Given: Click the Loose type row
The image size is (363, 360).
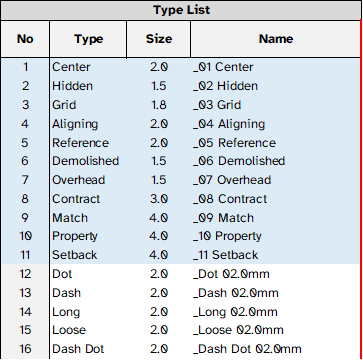Looking at the screenshot, I should click(x=181, y=330).
